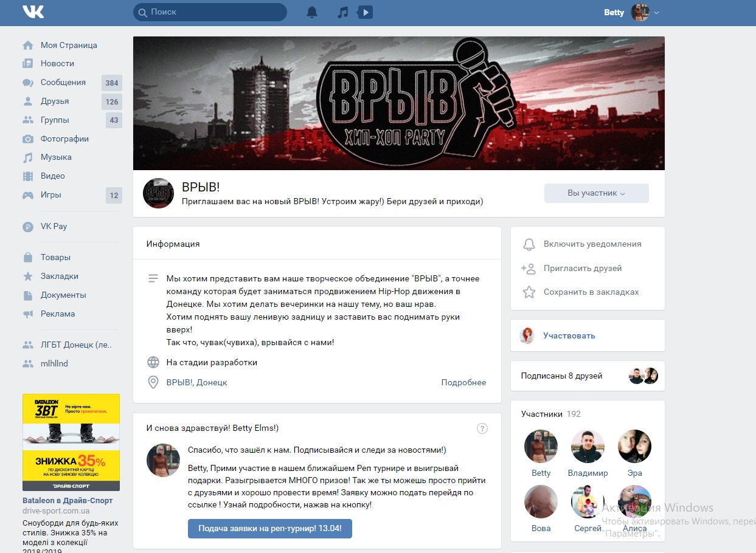The width and height of the screenshot is (756, 553).
Task: Open Сообщения in sidebar
Action: point(63,83)
